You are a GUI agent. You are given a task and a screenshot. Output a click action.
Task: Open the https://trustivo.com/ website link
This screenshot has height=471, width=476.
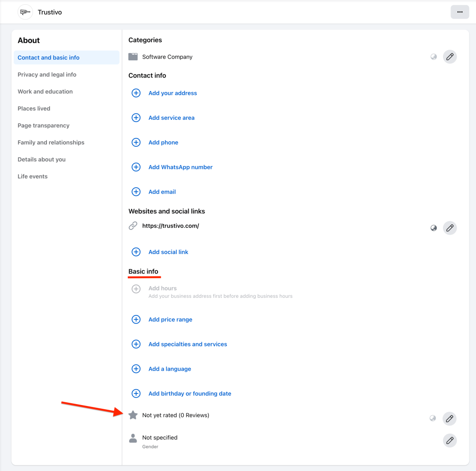tap(171, 226)
